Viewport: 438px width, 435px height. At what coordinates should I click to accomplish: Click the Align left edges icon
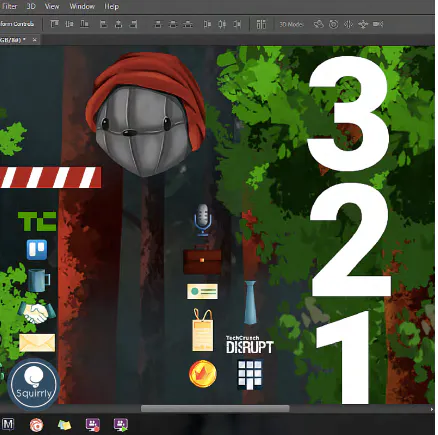coord(104,24)
